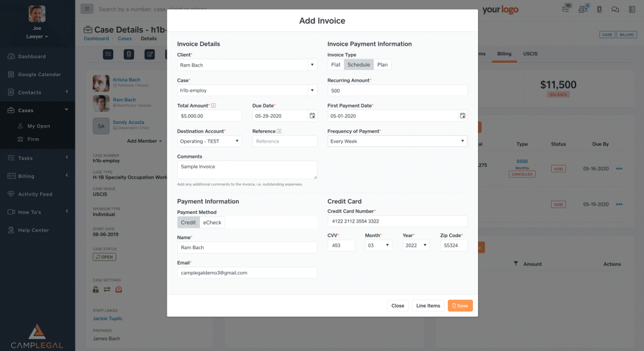The height and width of the screenshot is (351, 644).
Task: Click Joe's user avatar in sidebar
Action: (x=37, y=14)
